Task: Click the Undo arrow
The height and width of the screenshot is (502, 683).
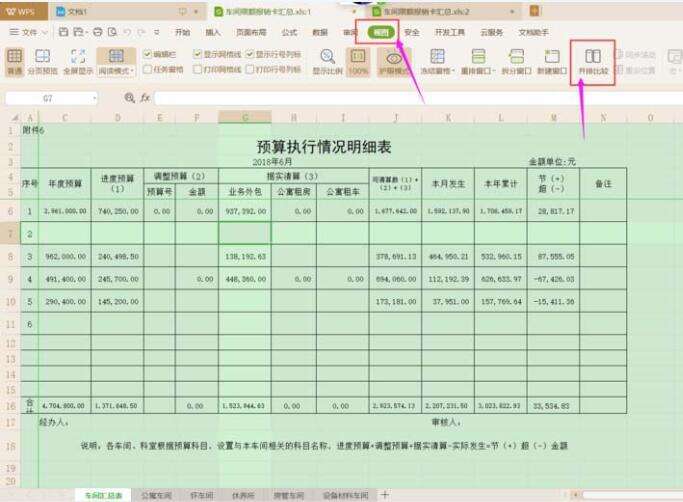Action: [127, 32]
